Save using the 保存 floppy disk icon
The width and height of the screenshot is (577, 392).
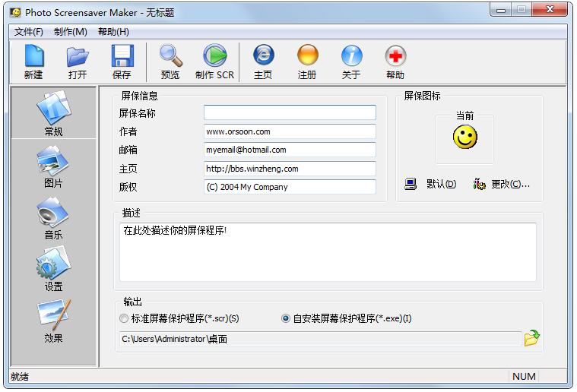coord(122,61)
